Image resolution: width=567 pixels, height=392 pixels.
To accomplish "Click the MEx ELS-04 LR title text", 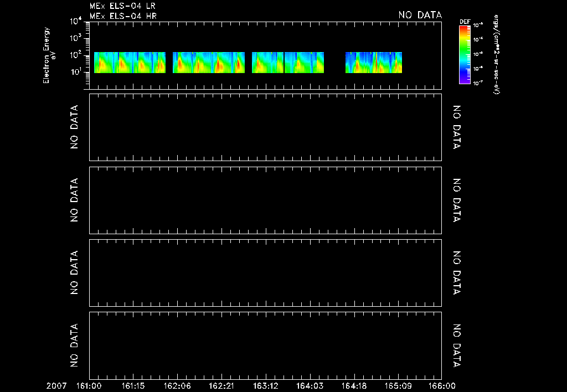I will tap(122, 6).
